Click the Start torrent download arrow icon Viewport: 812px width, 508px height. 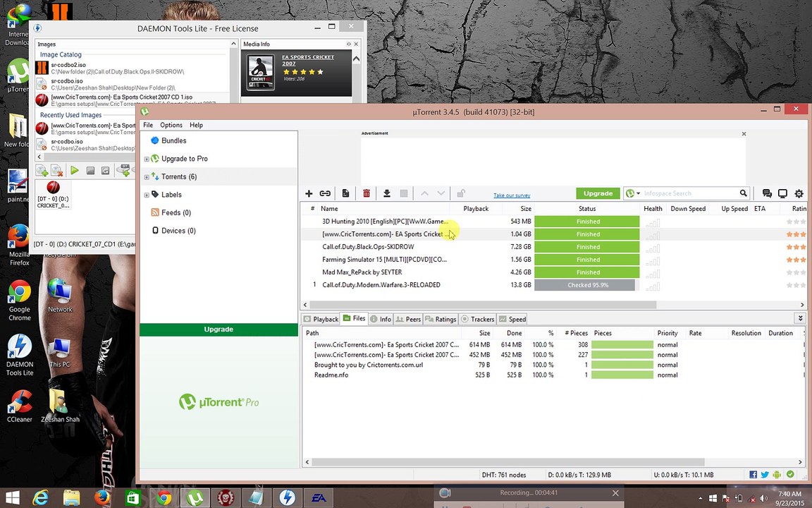point(386,193)
